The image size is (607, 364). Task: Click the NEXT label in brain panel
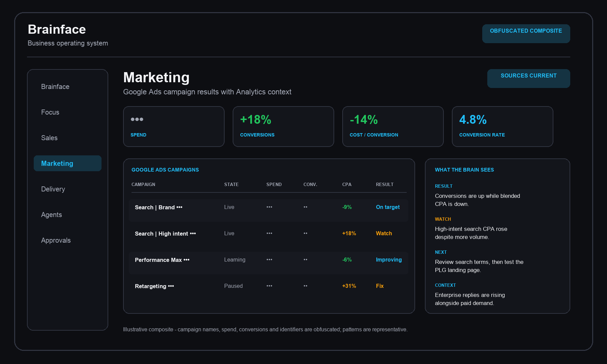point(441,252)
